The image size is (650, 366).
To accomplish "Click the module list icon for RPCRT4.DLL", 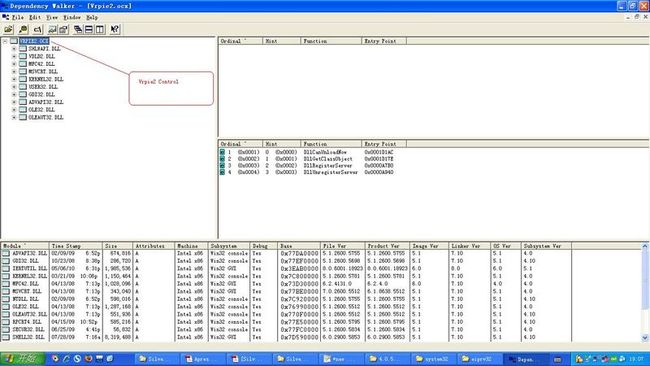I will [x=6, y=322].
